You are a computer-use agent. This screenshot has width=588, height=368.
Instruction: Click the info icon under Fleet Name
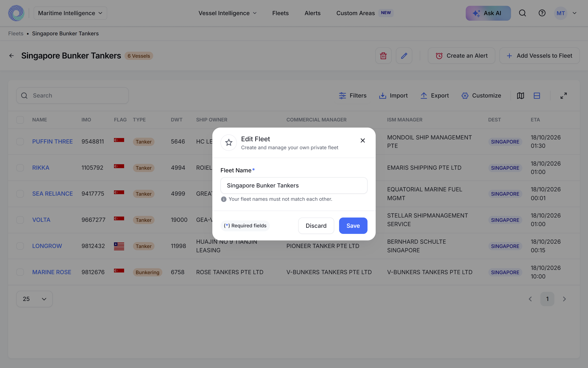224,199
